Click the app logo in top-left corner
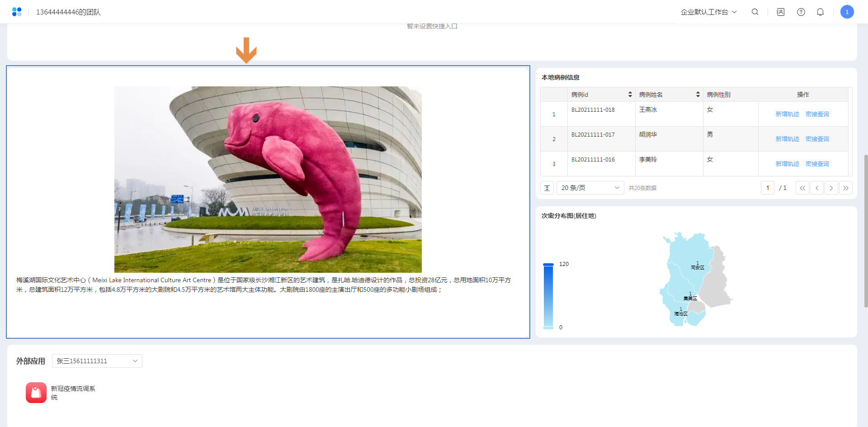The image size is (868, 427). click(x=17, y=12)
